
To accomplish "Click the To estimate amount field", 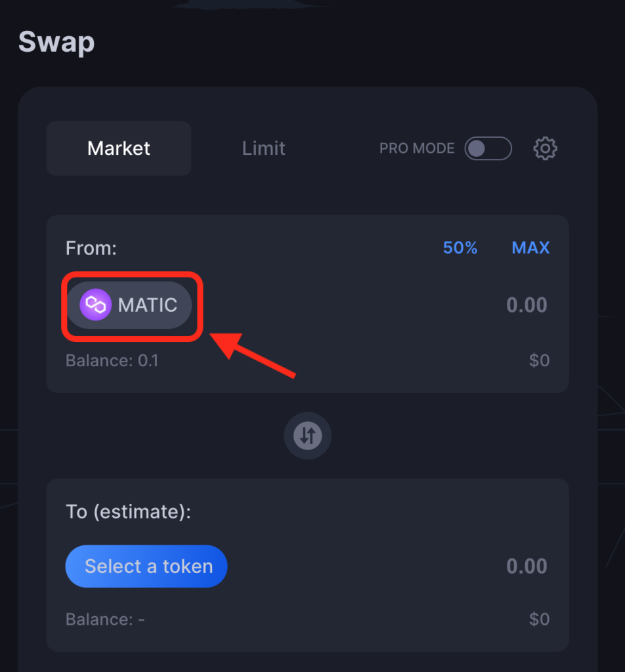I will click(527, 566).
